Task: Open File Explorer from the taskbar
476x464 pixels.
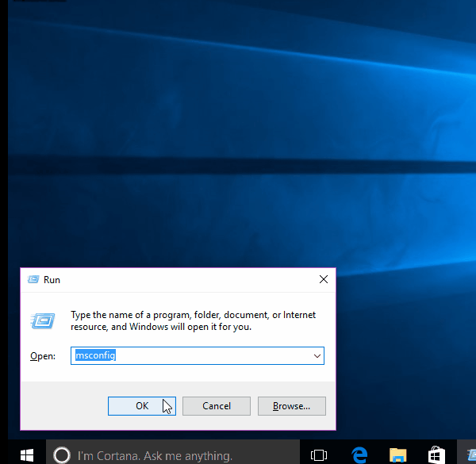Action: 397,454
